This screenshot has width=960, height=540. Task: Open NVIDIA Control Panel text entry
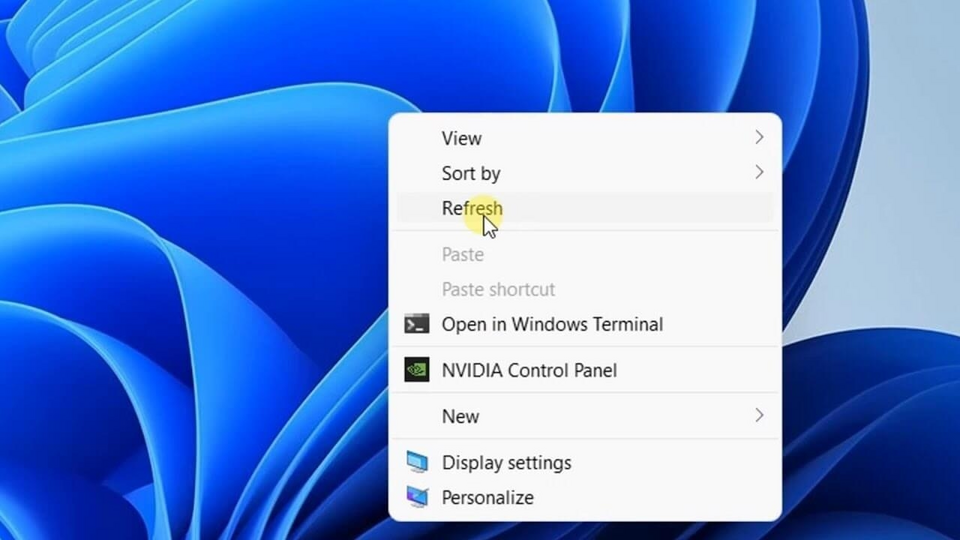[x=529, y=370]
